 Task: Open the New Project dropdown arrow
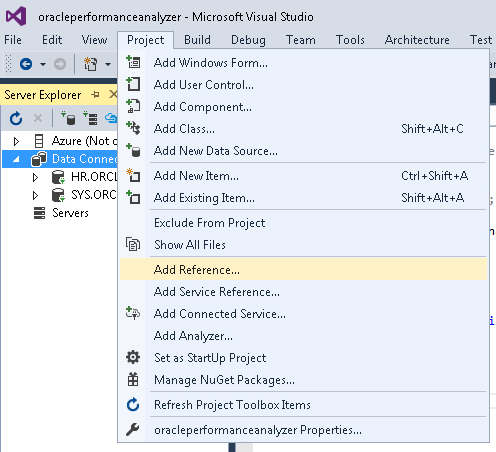pos(108,64)
